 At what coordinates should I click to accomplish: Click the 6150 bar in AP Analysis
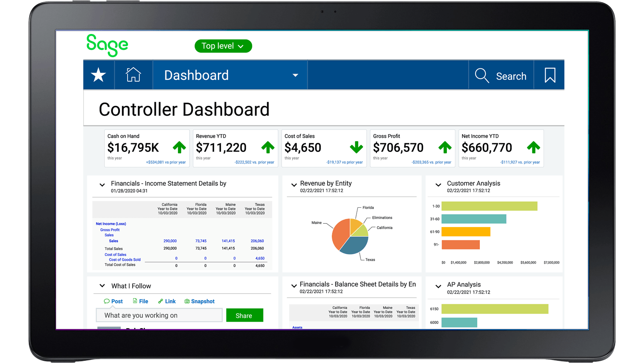[495, 309]
